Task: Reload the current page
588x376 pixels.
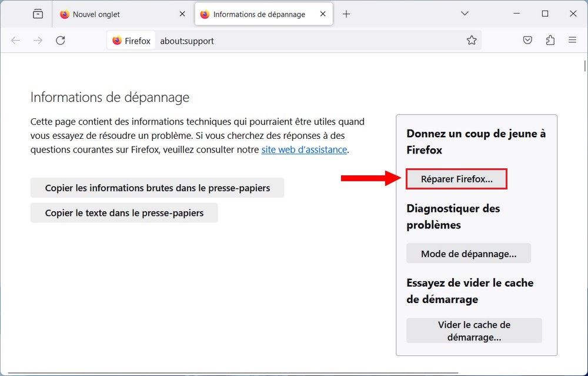Action: point(61,41)
